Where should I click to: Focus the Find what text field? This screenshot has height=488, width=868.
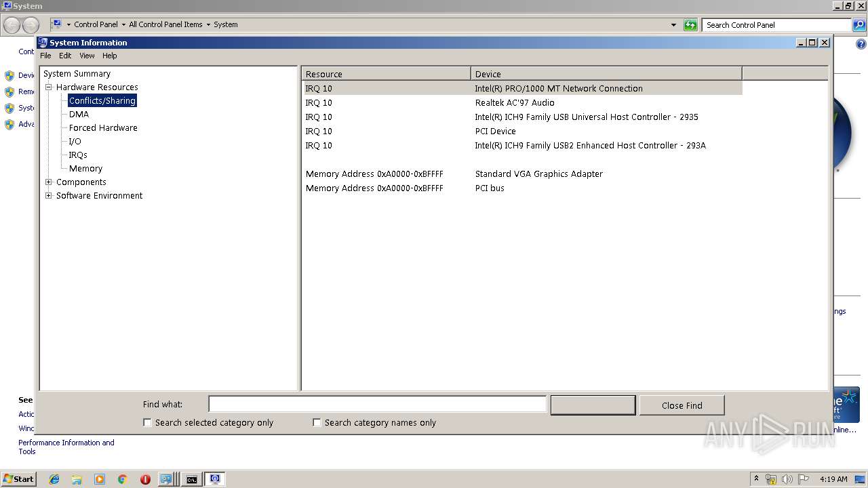click(x=377, y=404)
